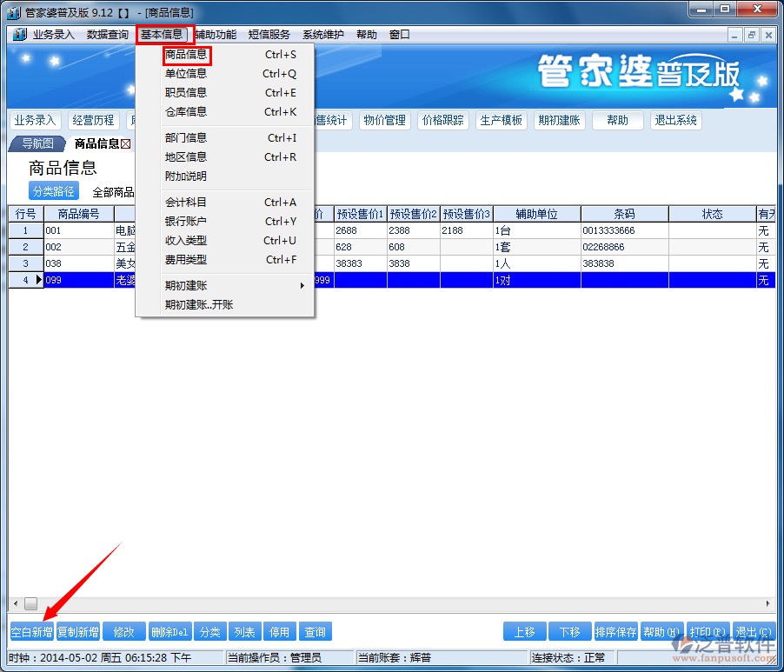Click the 业务录入 toolbar button
This screenshot has width=784, height=672.
(x=35, y=121)
